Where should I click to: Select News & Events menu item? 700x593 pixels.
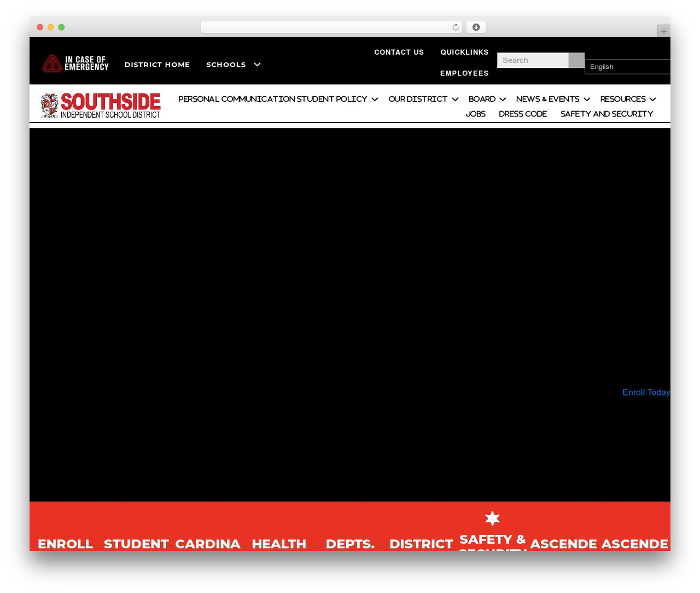coord(547,99)
